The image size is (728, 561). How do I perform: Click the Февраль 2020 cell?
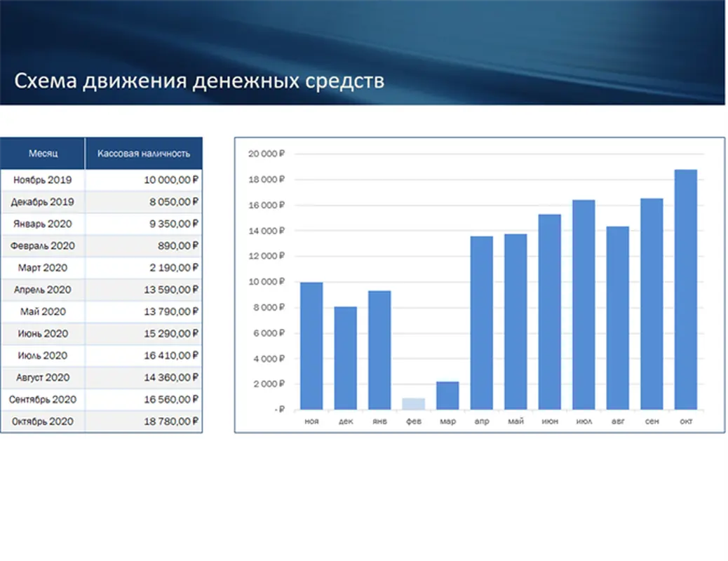42,245
